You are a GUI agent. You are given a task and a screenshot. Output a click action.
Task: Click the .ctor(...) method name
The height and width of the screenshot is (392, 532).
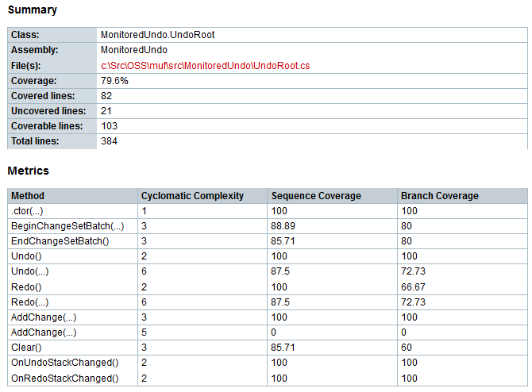coord(27,211)
